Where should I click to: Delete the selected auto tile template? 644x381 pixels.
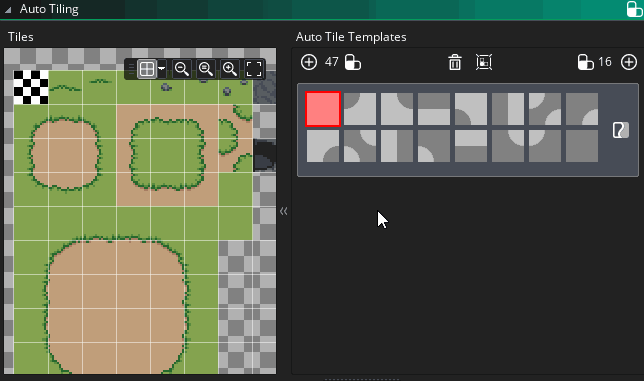tap(455, 62)
